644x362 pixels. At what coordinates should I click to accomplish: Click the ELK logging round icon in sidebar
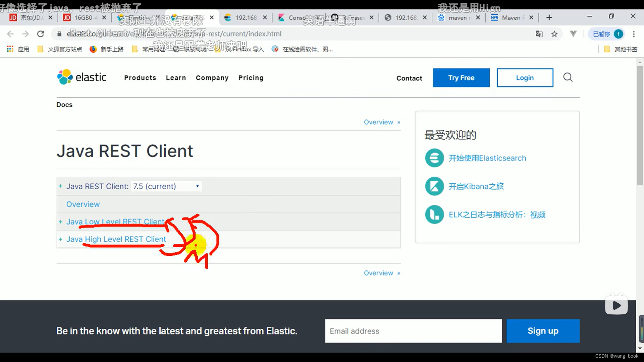(434, 215)
